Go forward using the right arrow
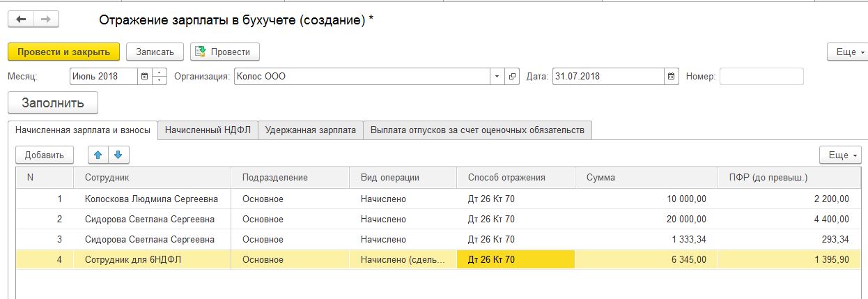 (x=46, y=20)
